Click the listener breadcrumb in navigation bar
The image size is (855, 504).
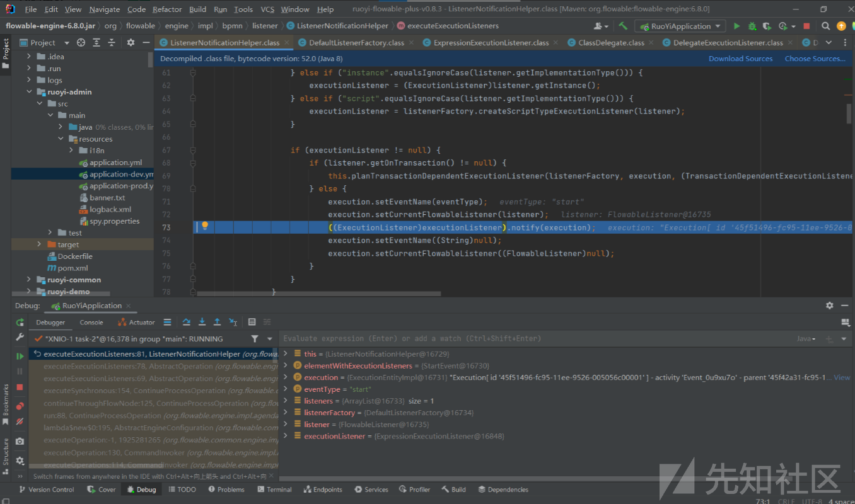(265, 26)
